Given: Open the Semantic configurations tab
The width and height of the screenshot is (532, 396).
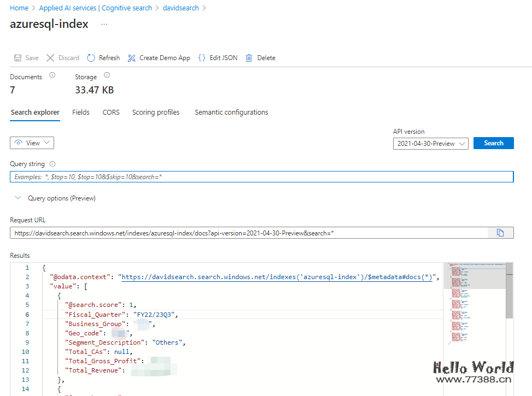Looking at the screenshot, I should tap(231, 113).
